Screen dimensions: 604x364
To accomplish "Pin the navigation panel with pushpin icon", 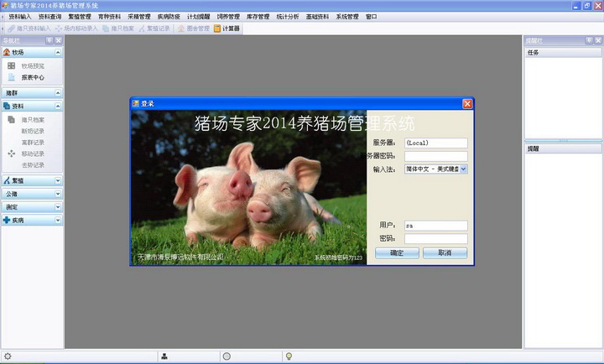I will (49, 40).
